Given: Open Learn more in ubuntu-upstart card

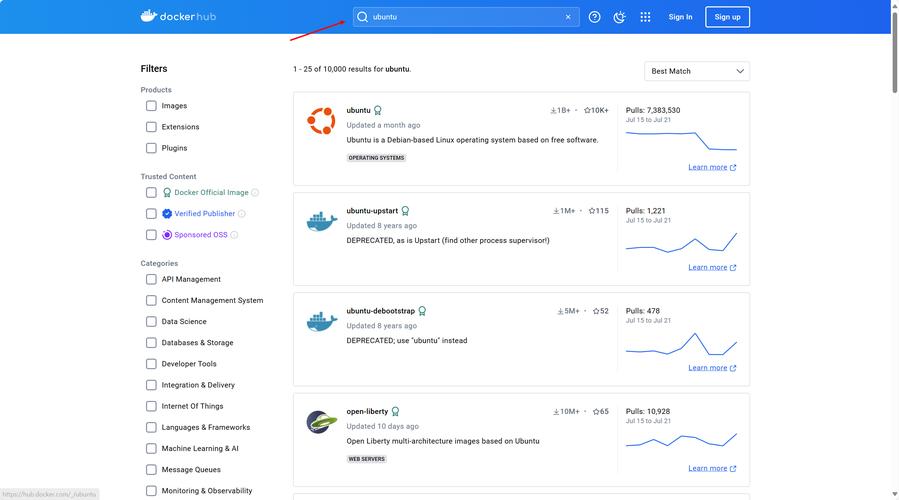Looking at the screenshot, I should 712,267.
